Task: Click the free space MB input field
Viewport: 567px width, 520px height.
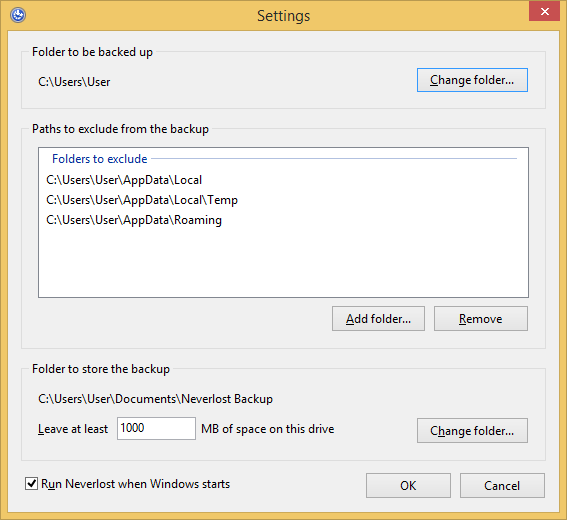Action: click(156, 429)
